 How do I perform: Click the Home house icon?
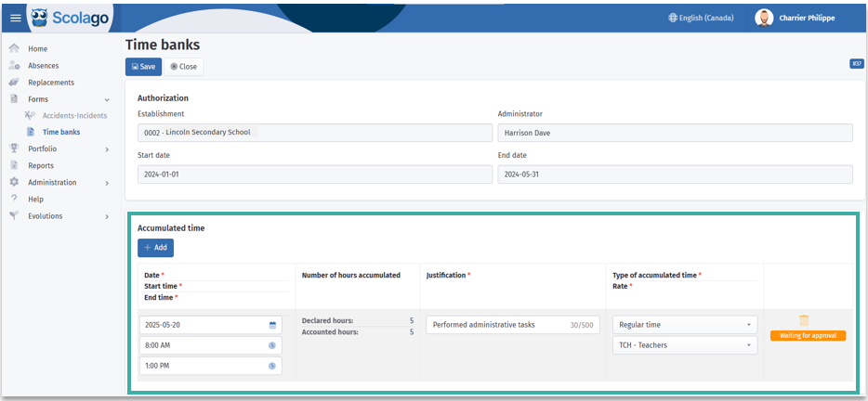(x=14, y=48)
